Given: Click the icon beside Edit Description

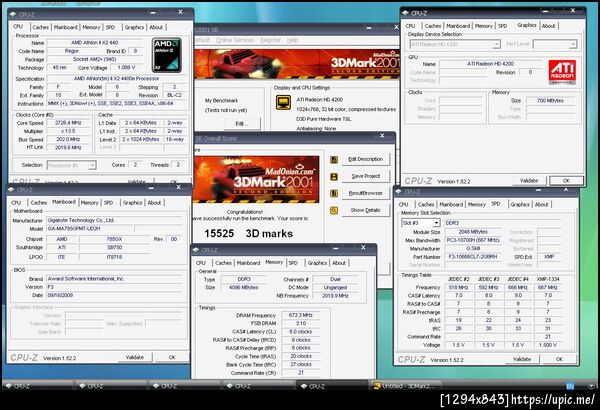Looking at the screenshot, I should 334,160.
